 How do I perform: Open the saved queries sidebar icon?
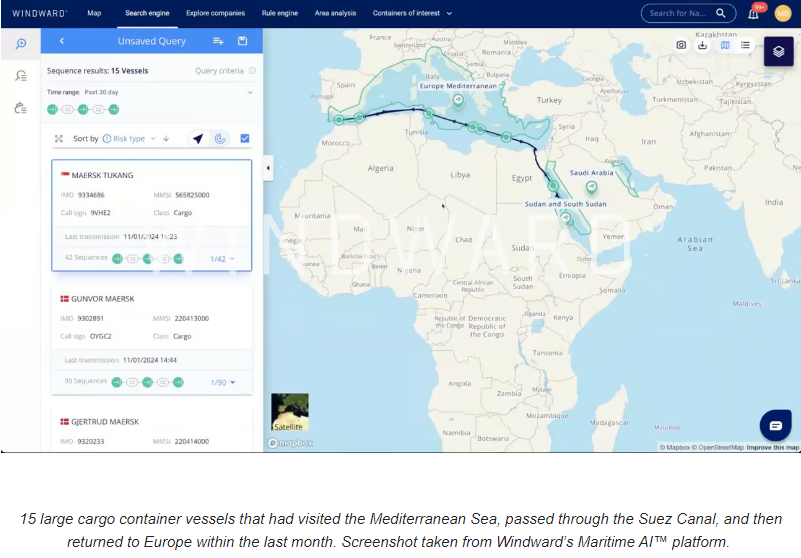[x=21, y=76]
